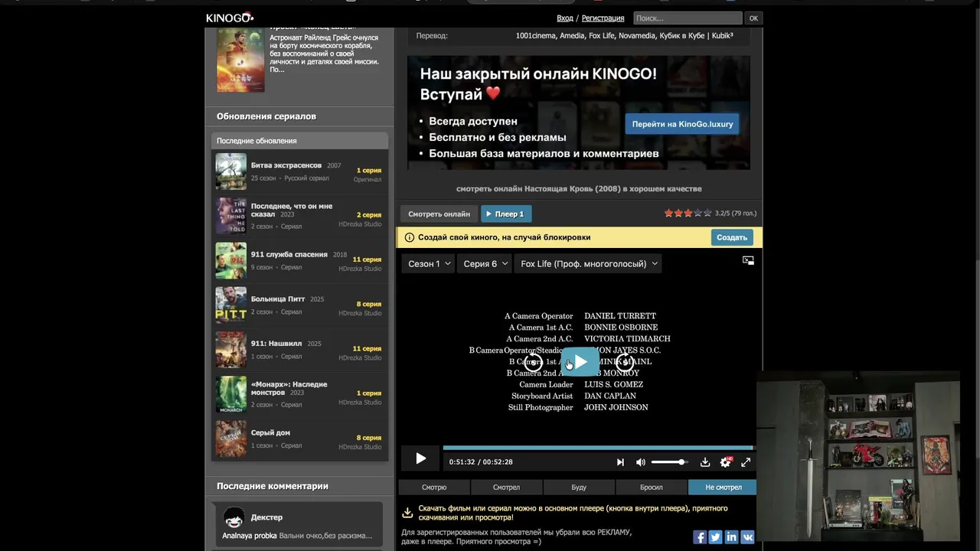The height and width of the screenshot is (551, 980).
Task: Switch to Смотреть онлайн tab
Action: [439, 214]
